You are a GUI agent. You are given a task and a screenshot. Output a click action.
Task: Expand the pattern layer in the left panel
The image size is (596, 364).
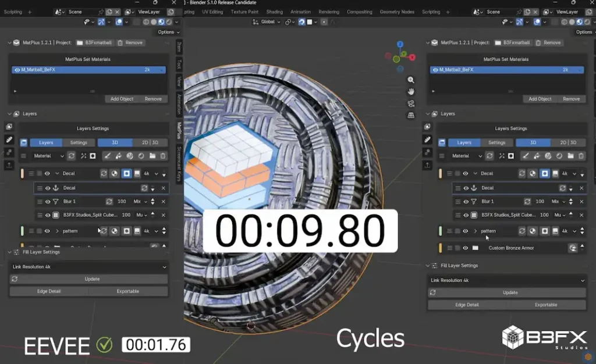coord(57,231)
